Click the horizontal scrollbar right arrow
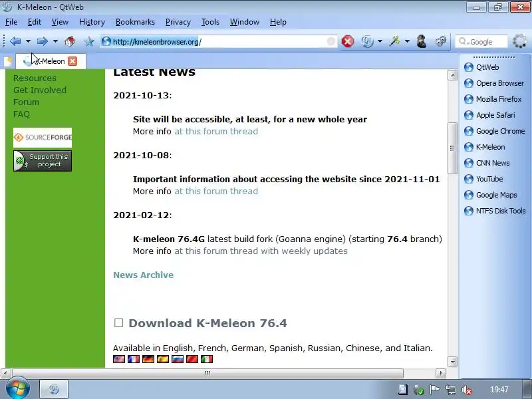This screenshot has height=399, width=532. click(441, 373)
